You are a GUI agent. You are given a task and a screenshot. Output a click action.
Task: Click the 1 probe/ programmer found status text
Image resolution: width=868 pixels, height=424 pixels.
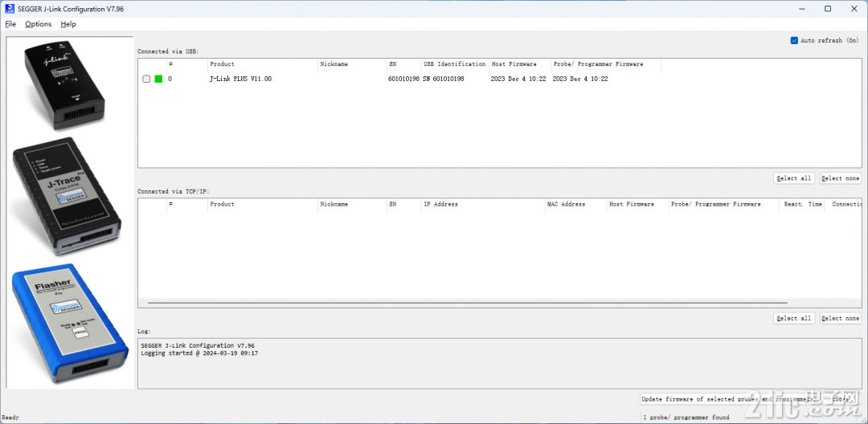pyautogui.click(x=686, y=418)
